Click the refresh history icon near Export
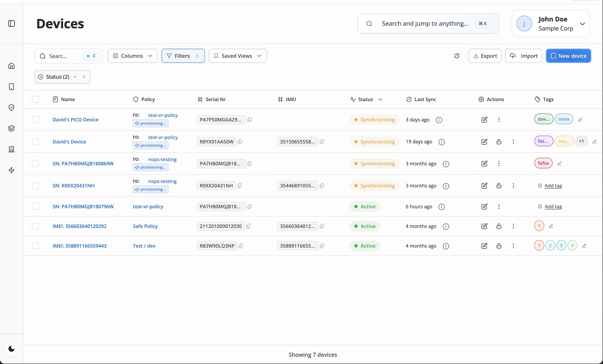This screenshot has height=364, width=603. click(457, 56)
